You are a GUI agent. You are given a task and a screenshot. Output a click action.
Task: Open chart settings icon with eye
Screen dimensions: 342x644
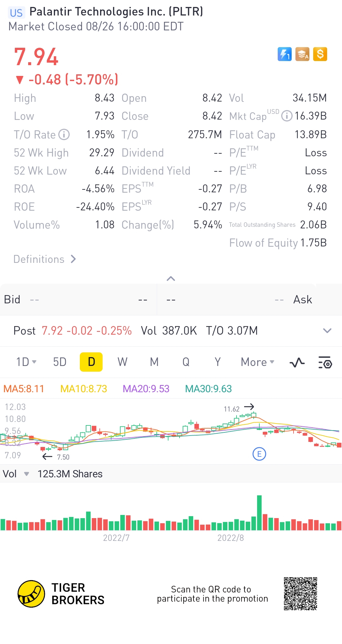(325, 362)
